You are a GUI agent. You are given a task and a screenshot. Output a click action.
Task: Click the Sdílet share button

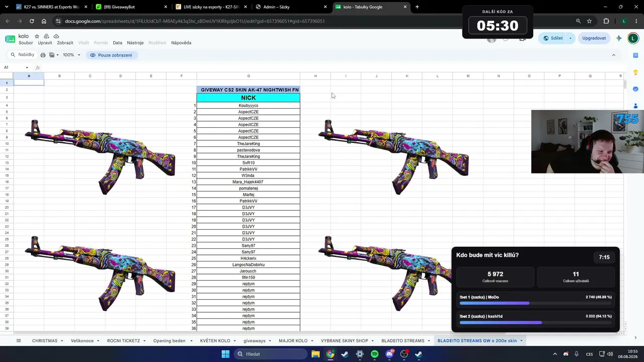click(552, 38)
